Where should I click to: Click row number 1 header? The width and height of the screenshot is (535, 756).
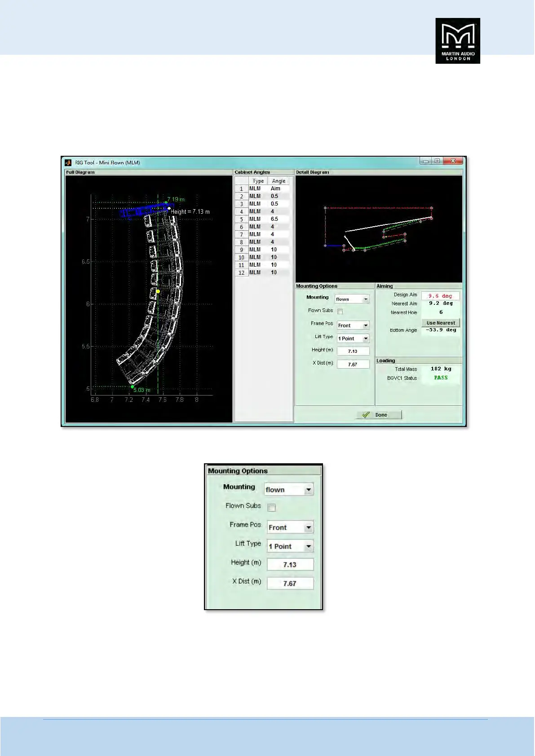point(242,189)
